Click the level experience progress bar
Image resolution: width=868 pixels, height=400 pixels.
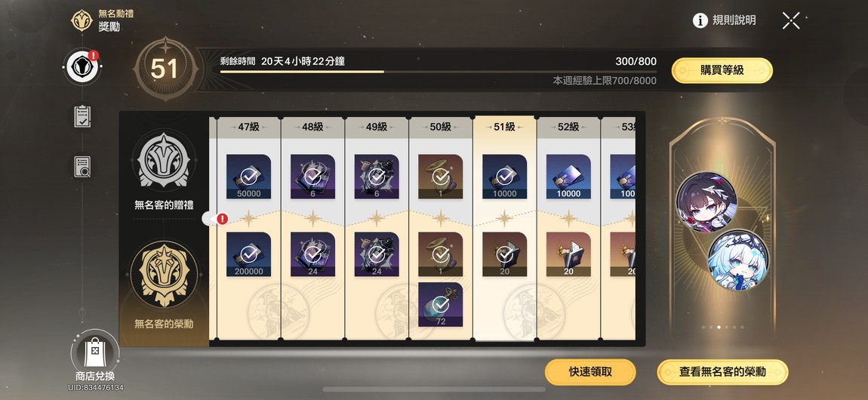pyautogui.click(x=438, y=72)
